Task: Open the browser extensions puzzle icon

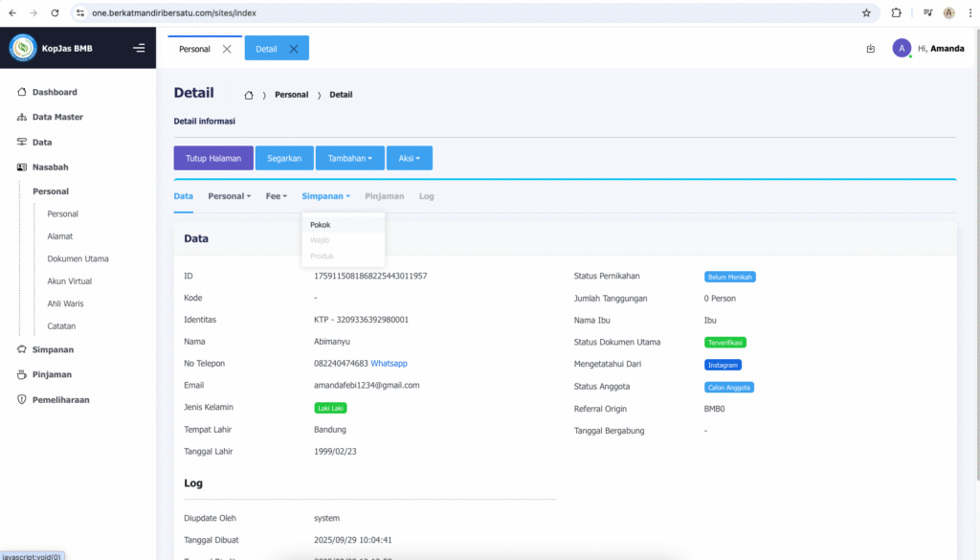Action: click(897, 13)
